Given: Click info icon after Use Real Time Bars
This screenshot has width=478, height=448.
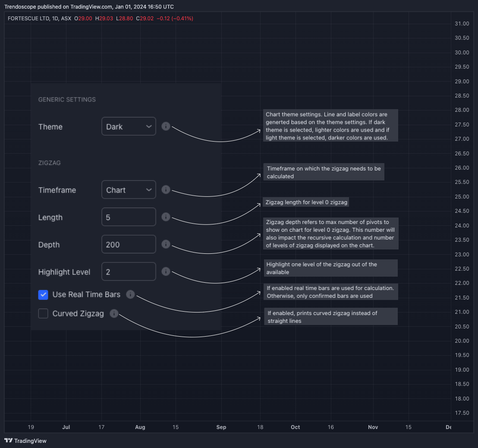Looking at the screenshot, I should point(130,294).
